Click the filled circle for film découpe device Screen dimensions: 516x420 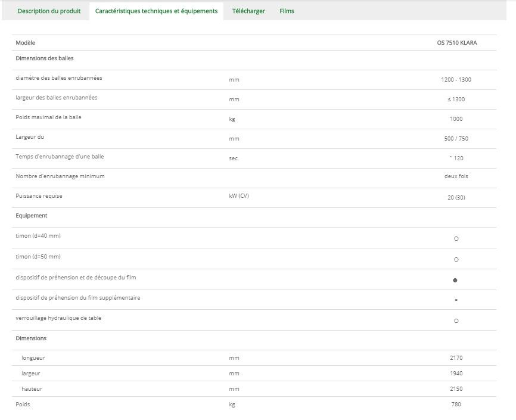click(456, 280)
